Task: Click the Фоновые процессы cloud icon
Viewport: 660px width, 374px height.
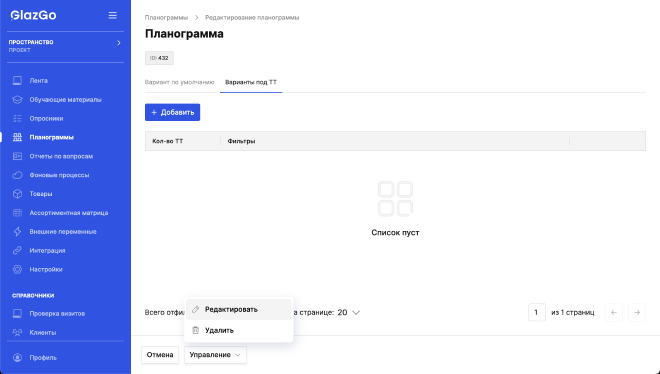Action: [17, 175]
